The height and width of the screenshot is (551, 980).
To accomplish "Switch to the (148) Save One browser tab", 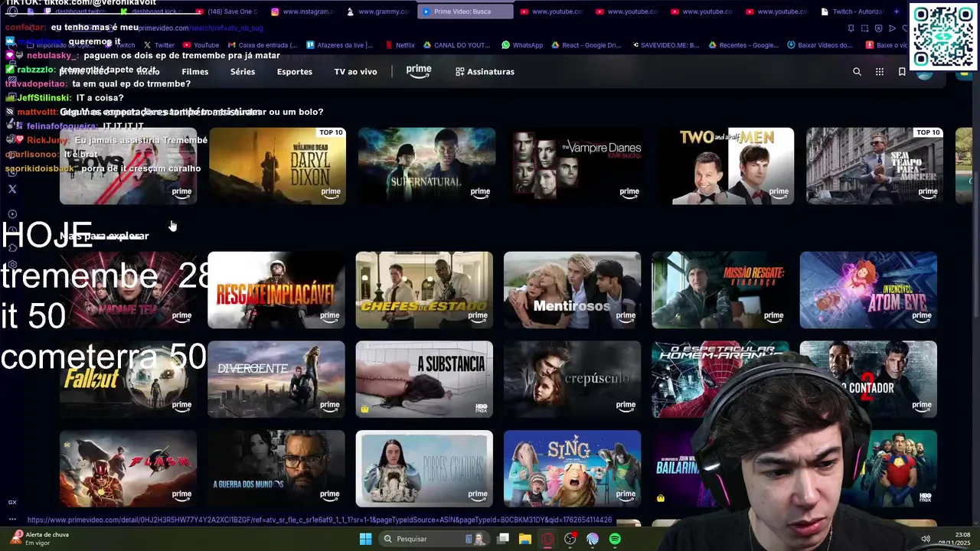I will pos(227,11).
